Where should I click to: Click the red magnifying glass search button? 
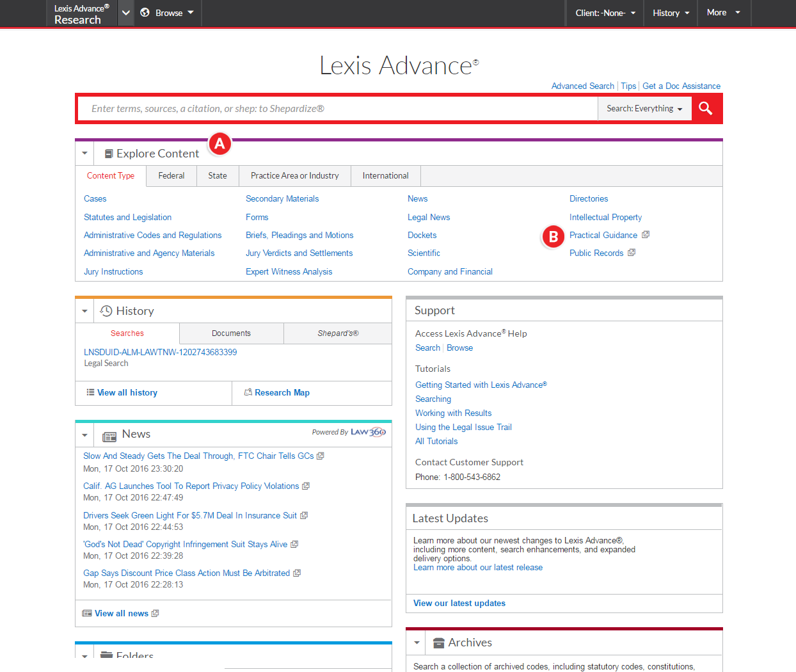[706, 108]
